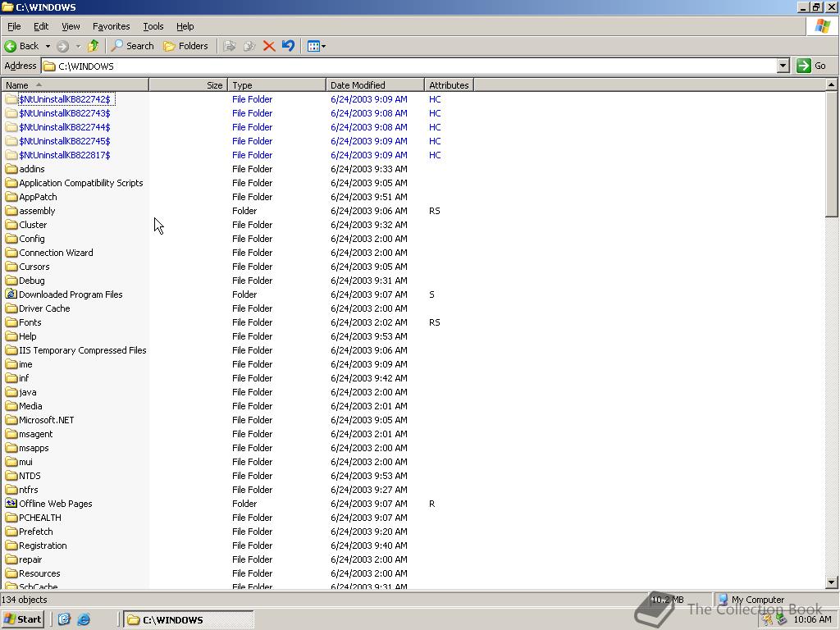Click the address bar text field
The width and height of the screenshot is (840, 630).
tap(409, 66)
